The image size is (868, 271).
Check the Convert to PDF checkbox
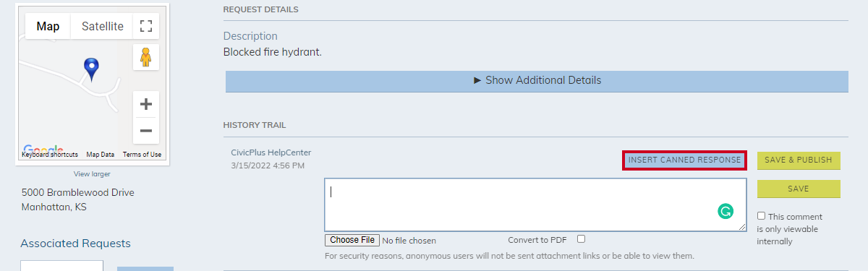(x=581, y=239)
